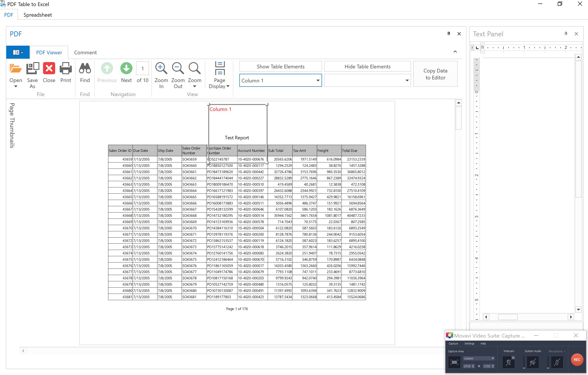Expand the Column 1 dropdown
Viewport: 588px width, 375px height.
pyautogui.click(x=318, y=80)
